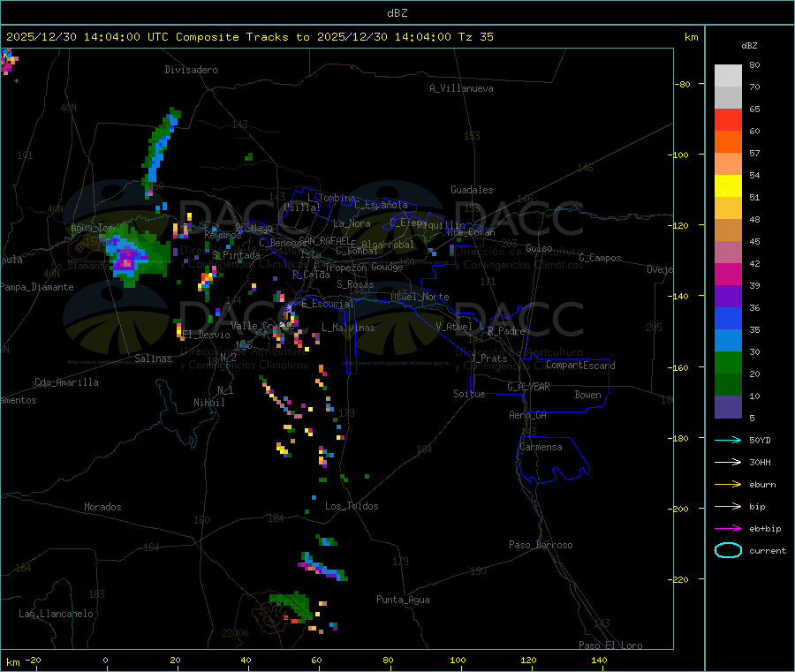Click the Morados label
The image size is (795, 672).
(x=103, y=507)
